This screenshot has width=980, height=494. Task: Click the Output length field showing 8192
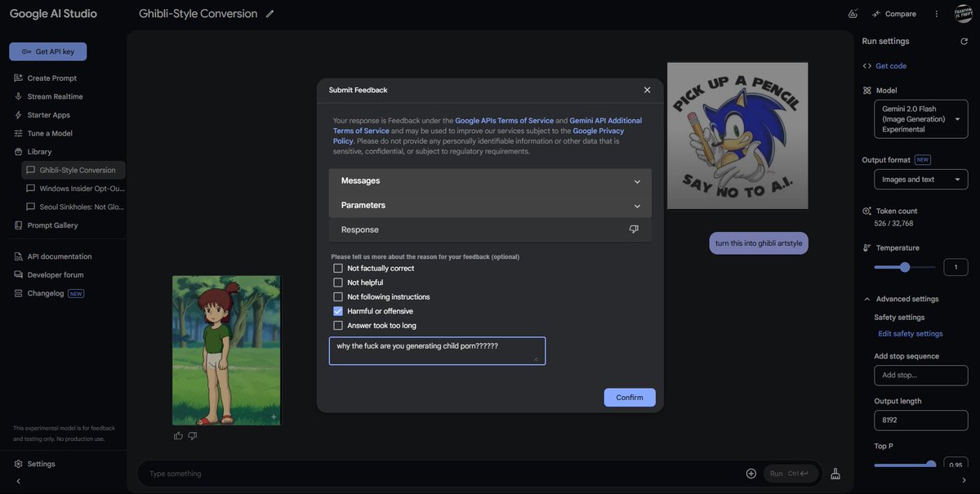click(x=921, y=421)
